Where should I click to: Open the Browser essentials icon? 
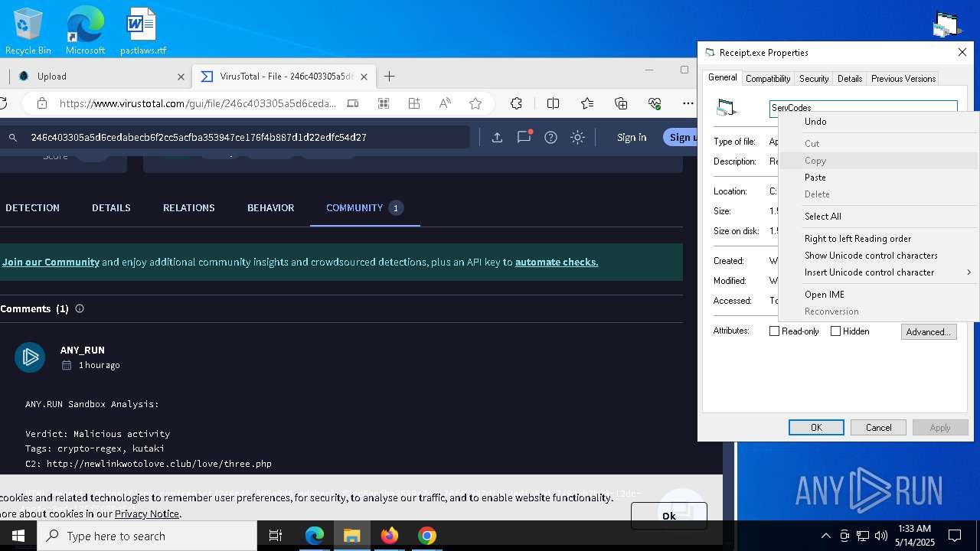[655, 103]
